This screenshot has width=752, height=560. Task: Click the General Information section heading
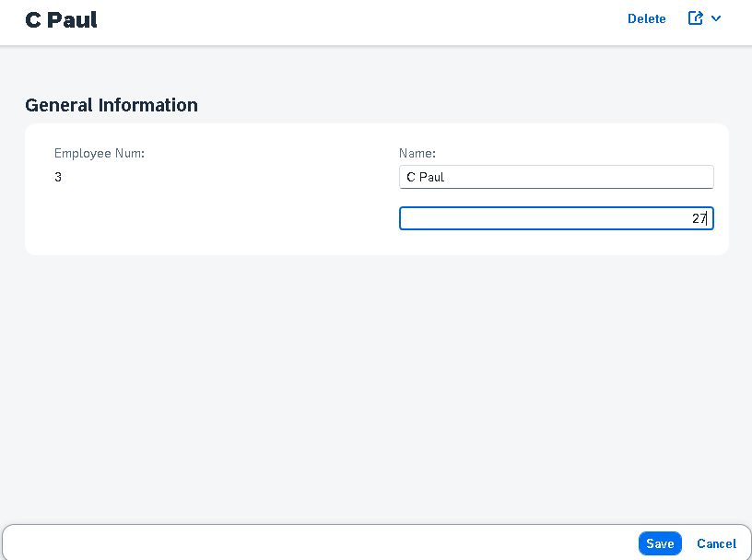[x=112, y=105]
